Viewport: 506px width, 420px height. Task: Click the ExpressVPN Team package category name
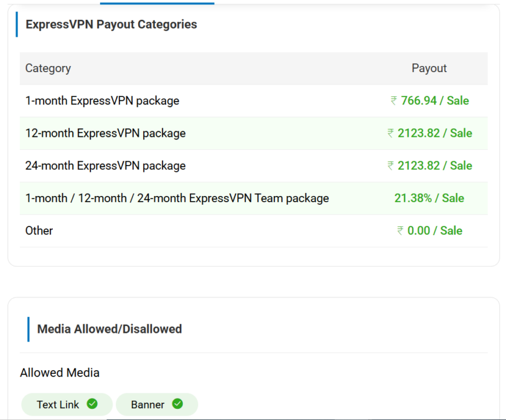(177, 198)
